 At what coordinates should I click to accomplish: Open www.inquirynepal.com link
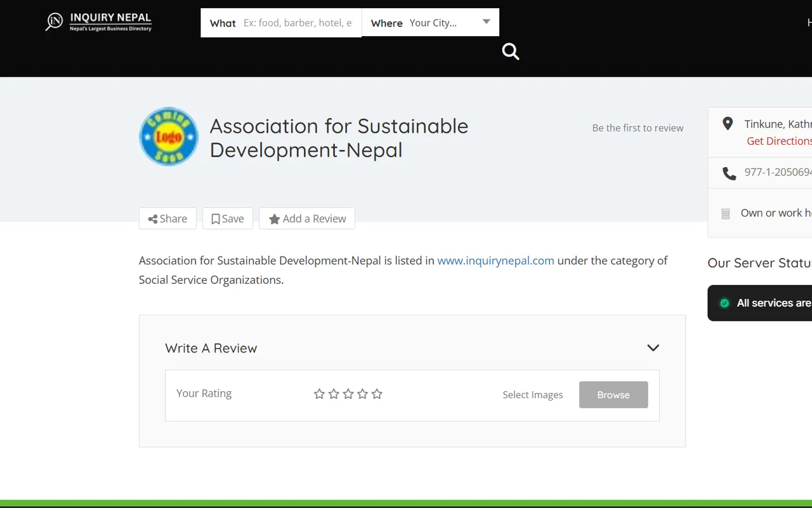[496, 260]
